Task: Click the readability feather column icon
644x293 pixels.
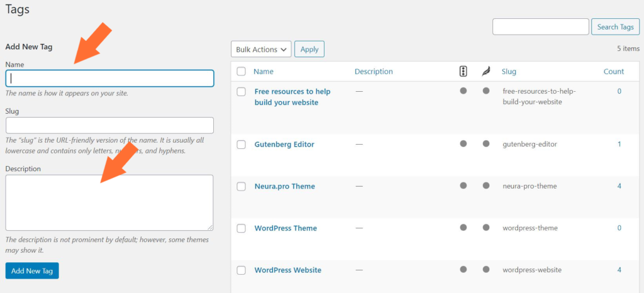Action: point(486,72)
